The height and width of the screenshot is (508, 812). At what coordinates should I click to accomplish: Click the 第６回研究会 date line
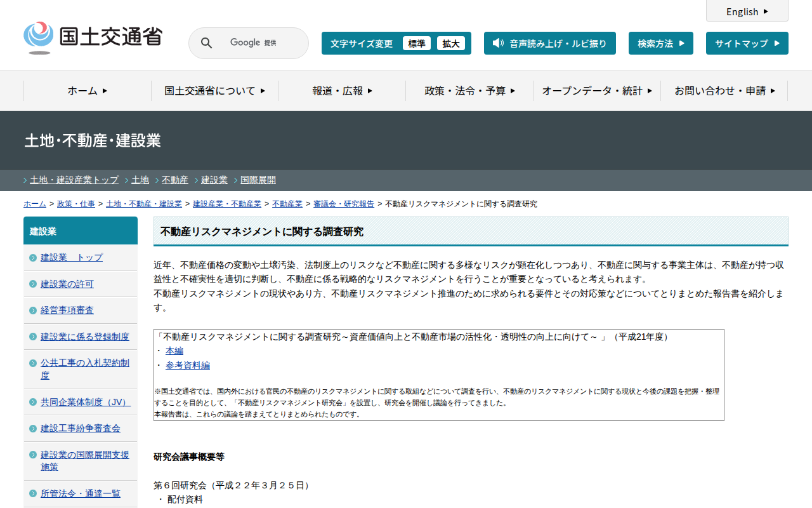pyautogui.click(x=233, y=485)
